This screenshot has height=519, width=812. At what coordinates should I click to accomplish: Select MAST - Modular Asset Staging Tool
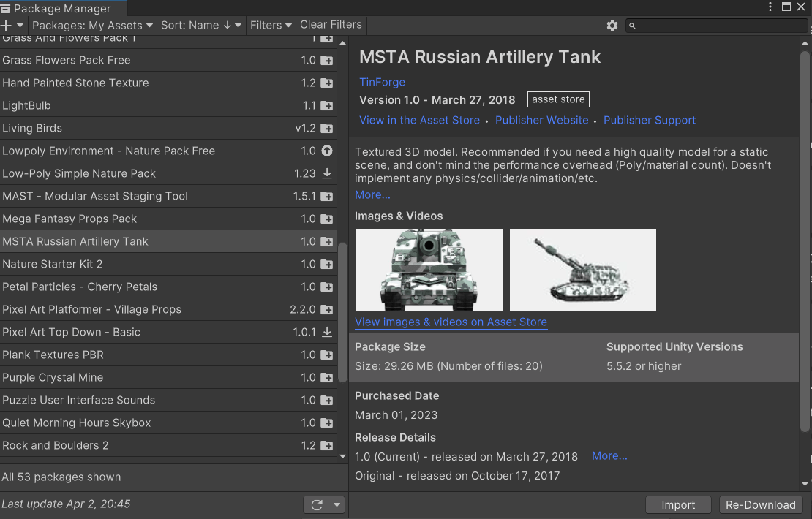[x=168, y=197]
